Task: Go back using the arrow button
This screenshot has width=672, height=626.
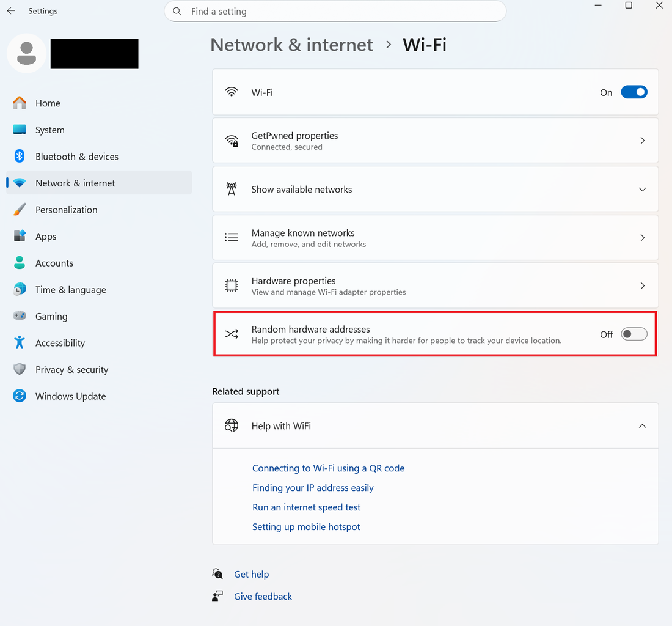Action: [x=10, y=10]
